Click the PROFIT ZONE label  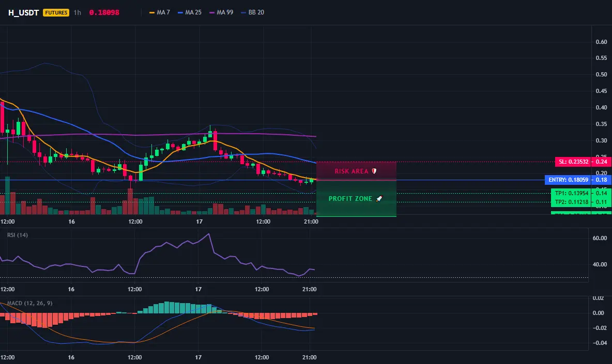tap(350, 199)
